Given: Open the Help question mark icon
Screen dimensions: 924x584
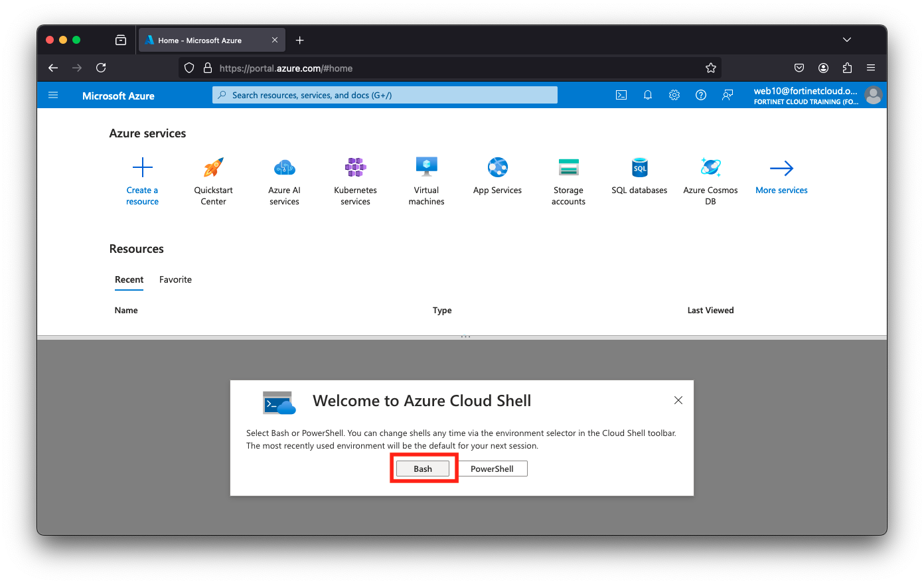Looking at the screenshot, I should pyautogui.click(x=701, y=95).
